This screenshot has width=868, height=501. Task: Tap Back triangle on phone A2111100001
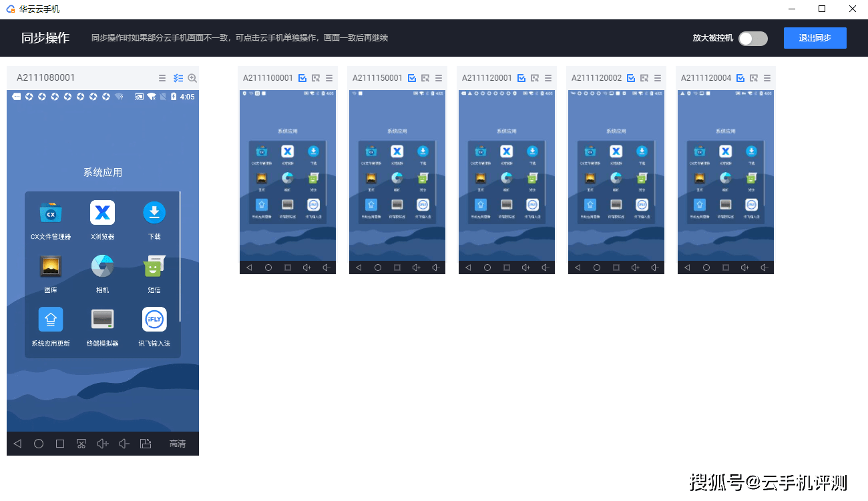[249, 268]
